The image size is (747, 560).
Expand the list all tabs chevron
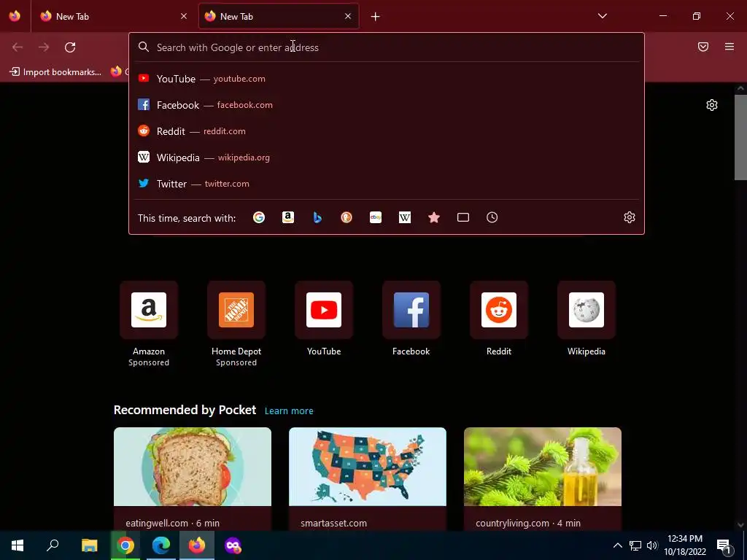click(602, 16)
